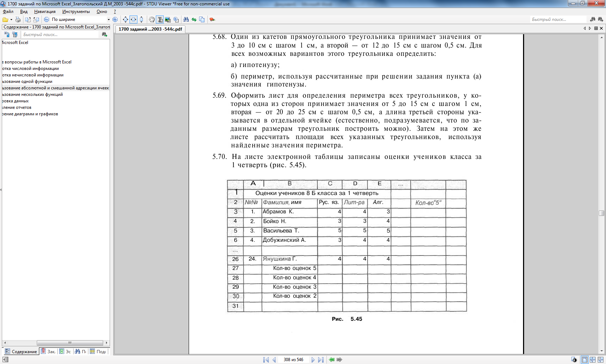Rotate page right in toolbar
Screen dimensions: 606x364
tap(36, 19)
